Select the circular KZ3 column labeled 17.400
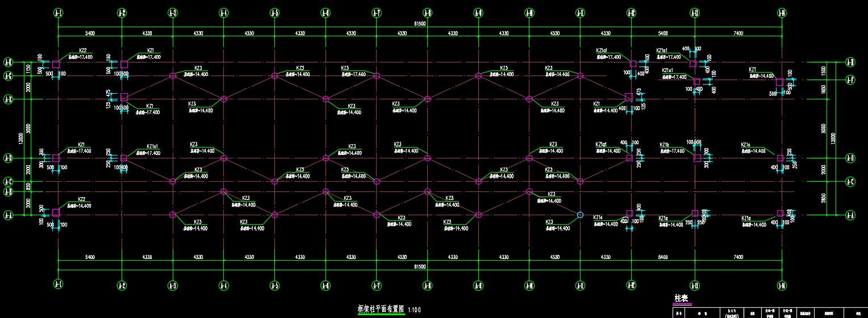This screenshot has width=868, height=318. pyautogui.click(x=376, y=76)
